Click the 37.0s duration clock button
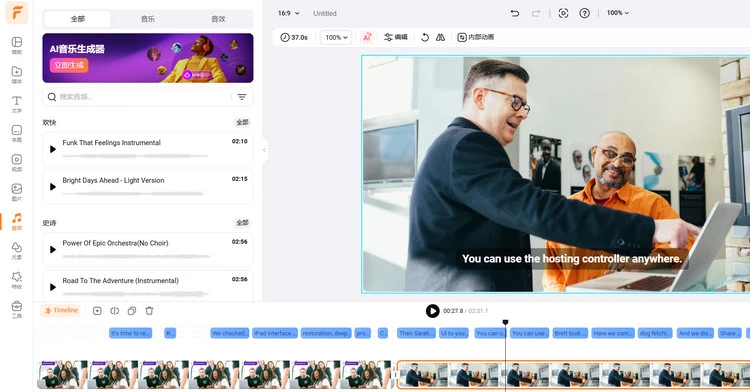 pos(294,37)
